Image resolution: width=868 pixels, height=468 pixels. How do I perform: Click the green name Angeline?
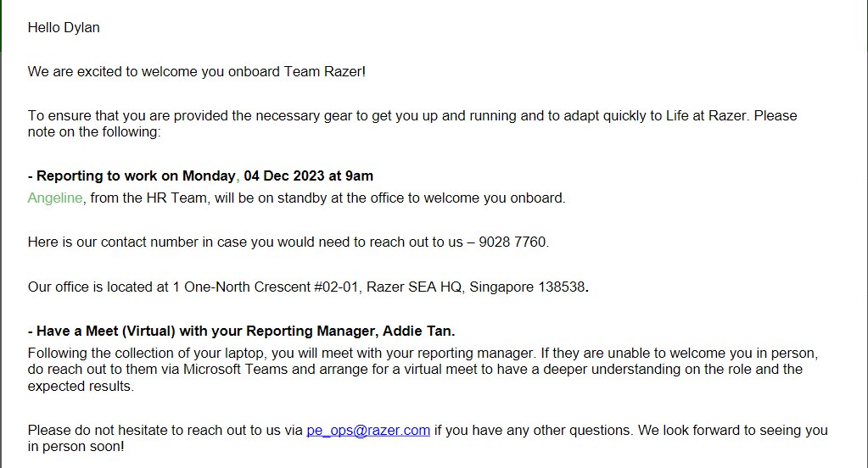point(55,198)
